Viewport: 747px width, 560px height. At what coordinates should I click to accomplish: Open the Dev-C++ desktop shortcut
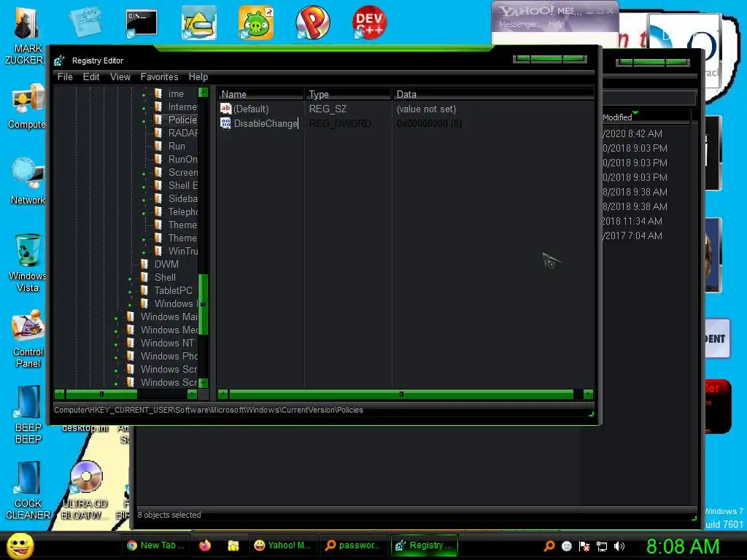pyautogui.click(x=369, y=23)
